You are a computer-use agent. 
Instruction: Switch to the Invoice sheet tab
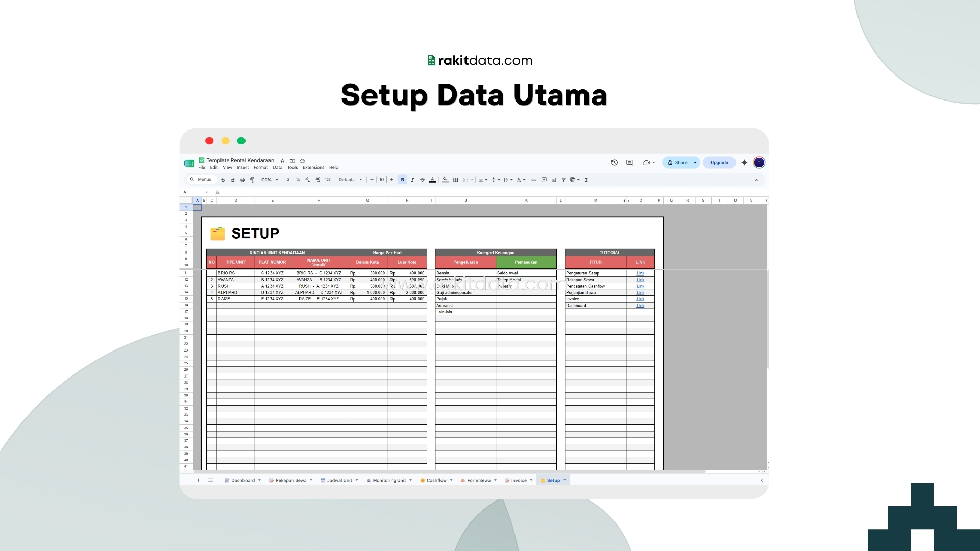[x=519, y=480]
